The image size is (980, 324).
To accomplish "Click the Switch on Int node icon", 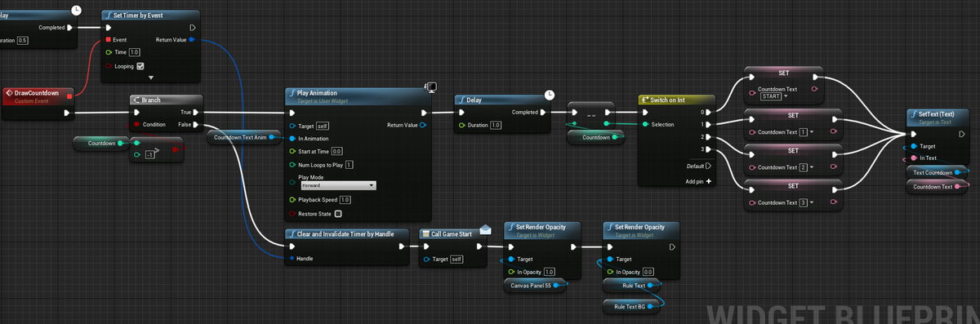I will [644, 100].
